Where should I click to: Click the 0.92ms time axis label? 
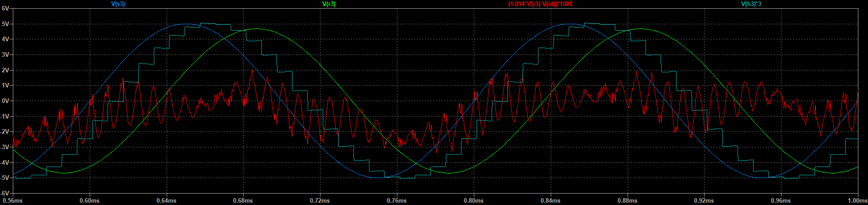point(704,201)
